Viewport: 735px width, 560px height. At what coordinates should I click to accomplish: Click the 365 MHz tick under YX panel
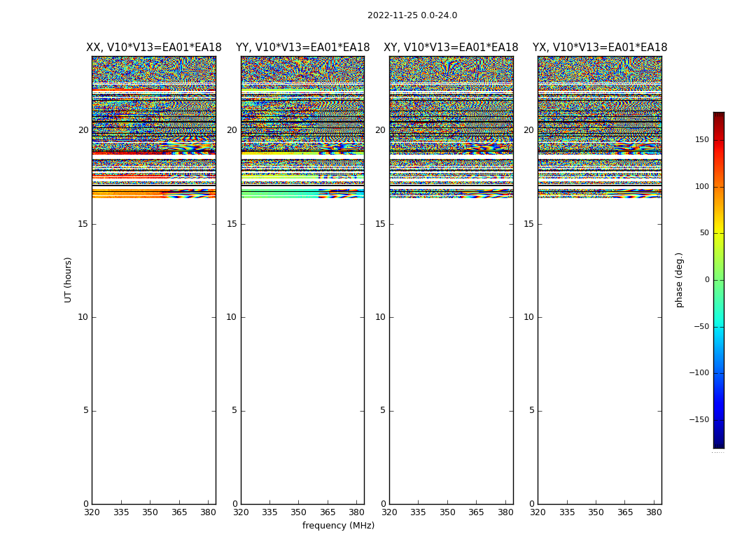(625, 512)
